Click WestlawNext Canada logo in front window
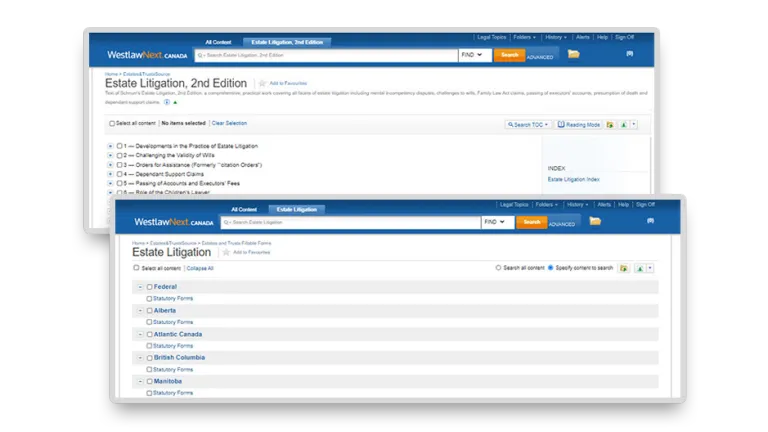The width and height of the screenshot is (768, 432). coord(174,222)
